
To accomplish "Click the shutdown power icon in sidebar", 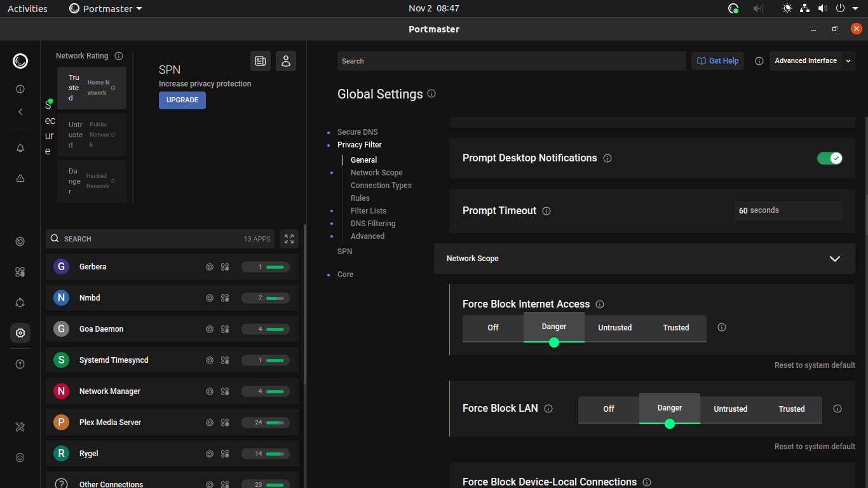I will tap(20, 457).
